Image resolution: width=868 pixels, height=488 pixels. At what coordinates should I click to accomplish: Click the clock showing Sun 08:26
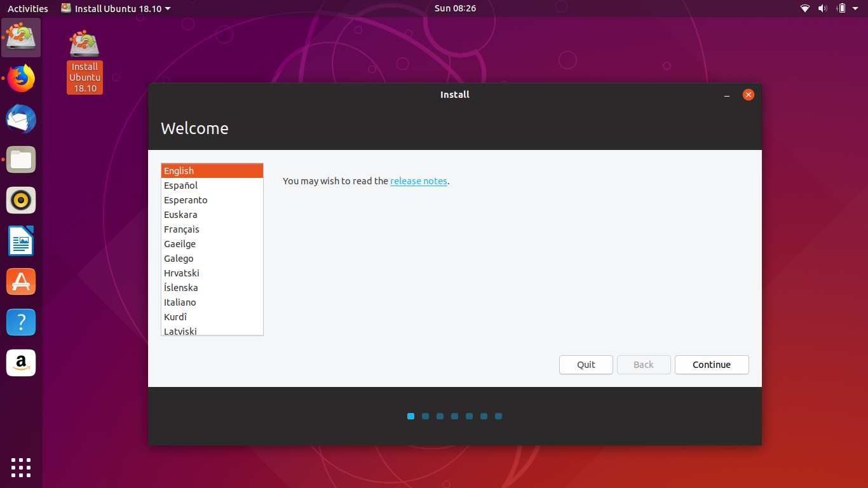coord(454,8)
